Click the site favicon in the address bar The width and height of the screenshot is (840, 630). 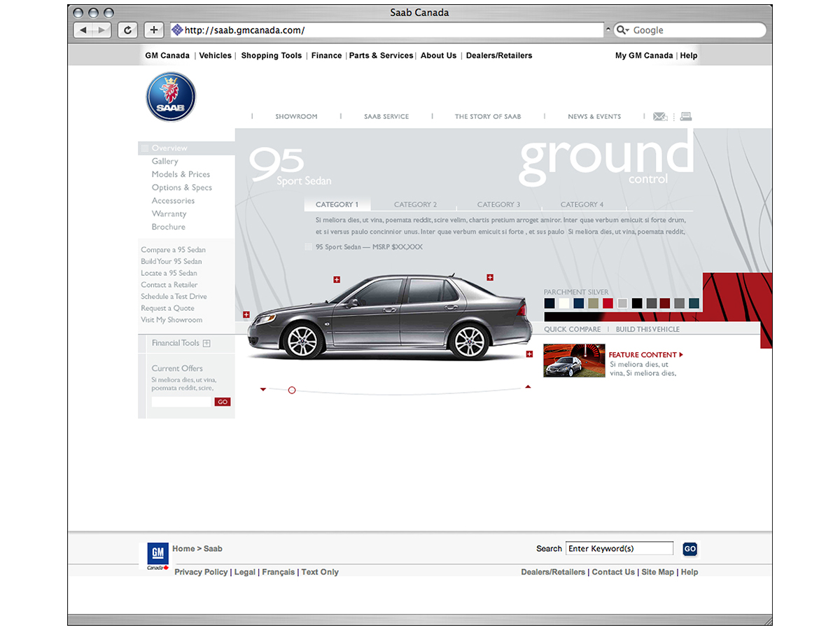coord(177,30)
